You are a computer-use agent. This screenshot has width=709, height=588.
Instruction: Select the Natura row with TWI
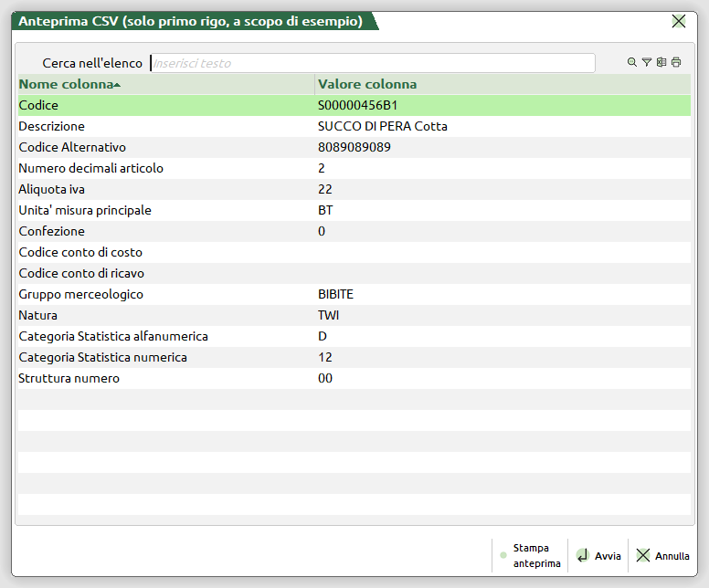pyautogui.click(x=354, y=315)
